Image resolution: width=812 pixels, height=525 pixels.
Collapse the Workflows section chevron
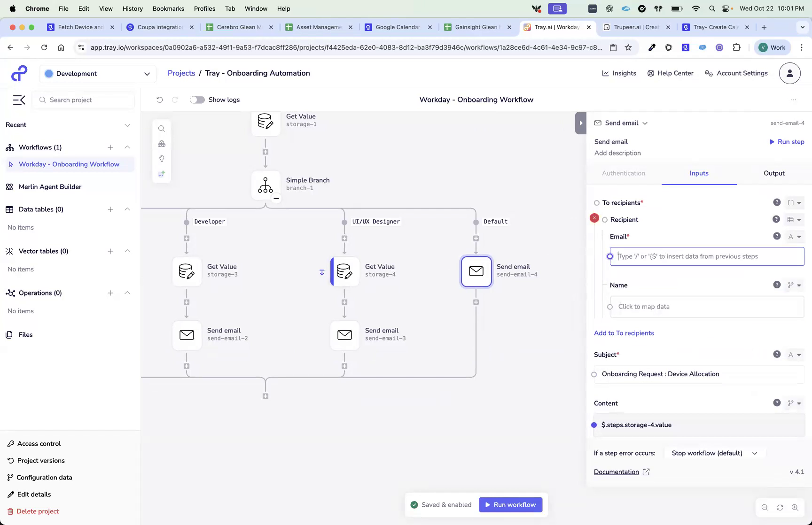point(127,147)
